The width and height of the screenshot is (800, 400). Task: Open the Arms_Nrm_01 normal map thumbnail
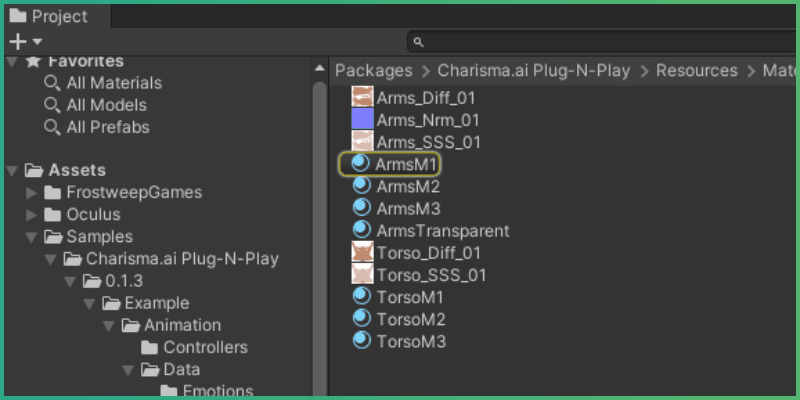362,119
